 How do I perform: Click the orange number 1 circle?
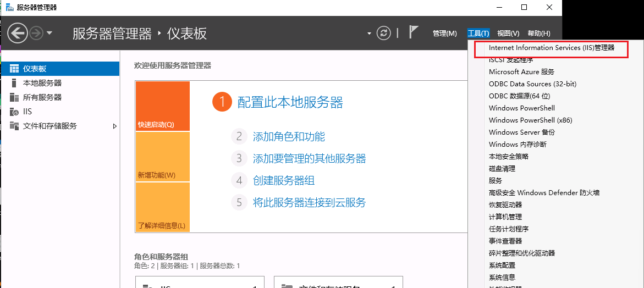(x=222, y=102)
